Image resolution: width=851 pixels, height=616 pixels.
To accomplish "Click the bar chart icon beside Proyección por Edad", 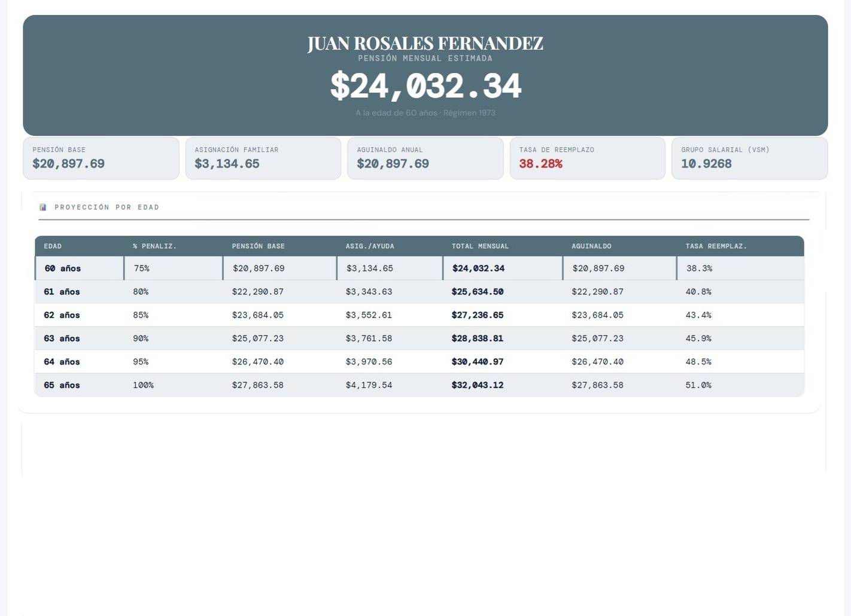I will pyautogui.click(x=43, y=208).
